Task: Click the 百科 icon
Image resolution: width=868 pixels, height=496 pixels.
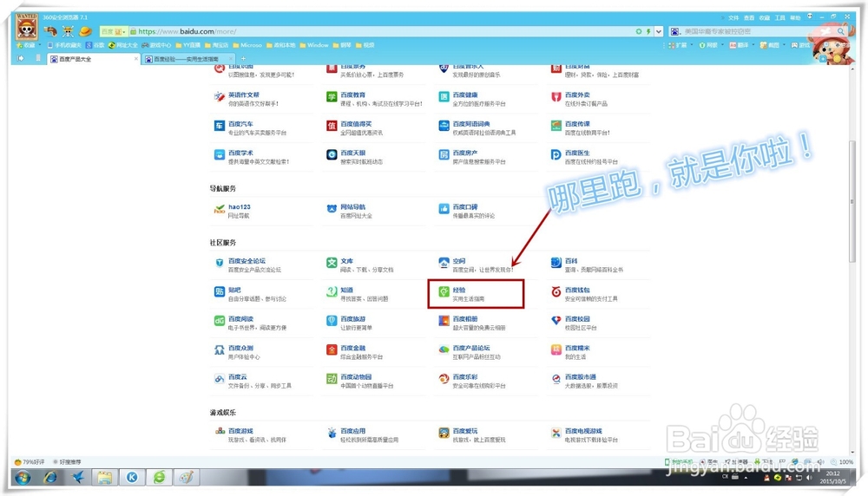Action: click(556, 263)
